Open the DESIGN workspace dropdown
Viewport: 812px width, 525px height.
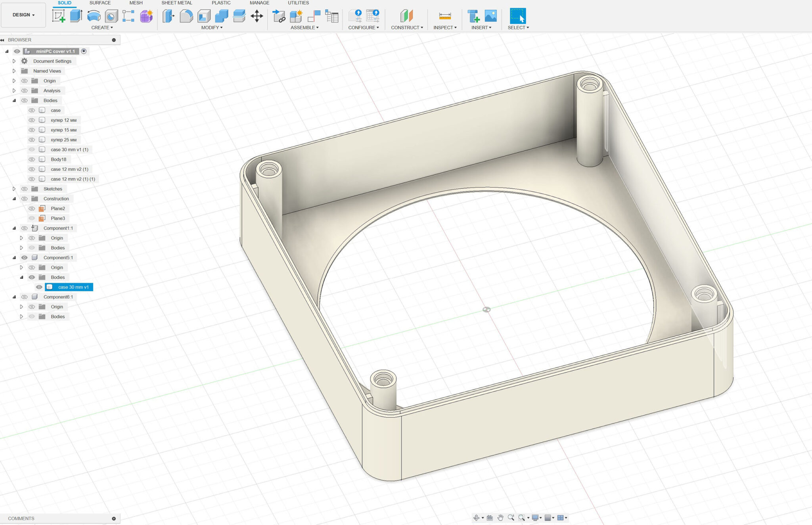23,15
